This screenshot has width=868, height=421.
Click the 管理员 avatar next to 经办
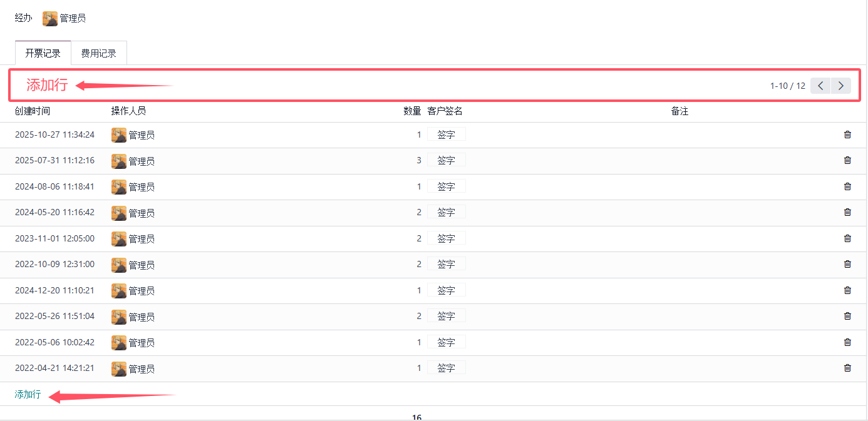tap(50, 19)
